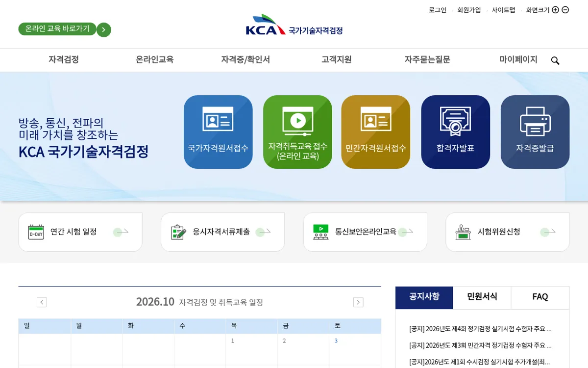Viewport: 588px width, 368px height.
Task: Open 국가자격원서접수 tile
Action: pyautogui.click(x=218, y=132)
